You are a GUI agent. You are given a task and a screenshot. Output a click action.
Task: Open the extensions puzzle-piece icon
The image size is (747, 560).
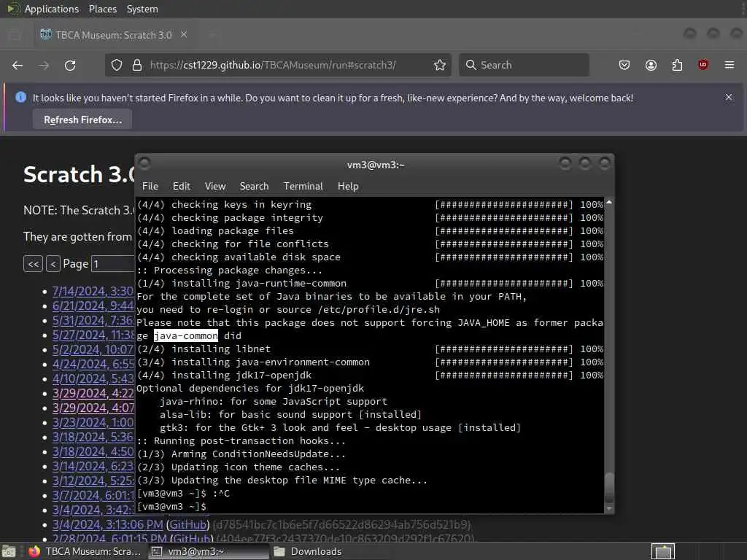pyautogui.click(x=677, y=65)
